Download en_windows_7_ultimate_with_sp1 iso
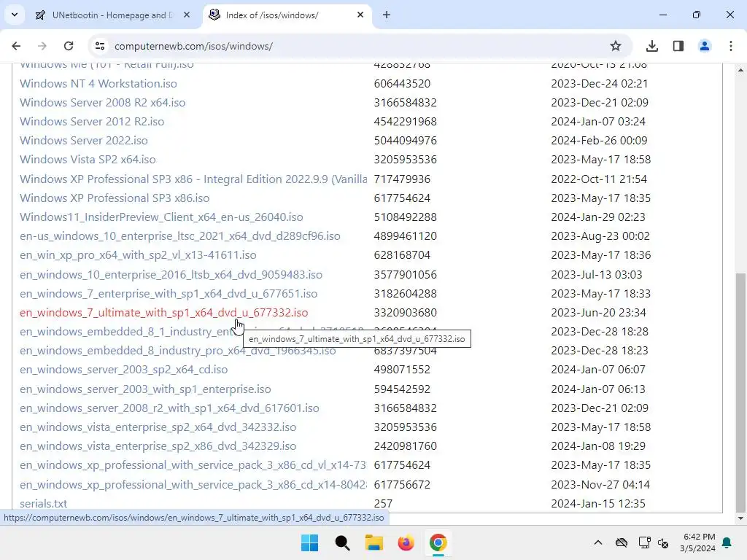The height and width of the screenshot is (560, 747). (x=164, y=313)
